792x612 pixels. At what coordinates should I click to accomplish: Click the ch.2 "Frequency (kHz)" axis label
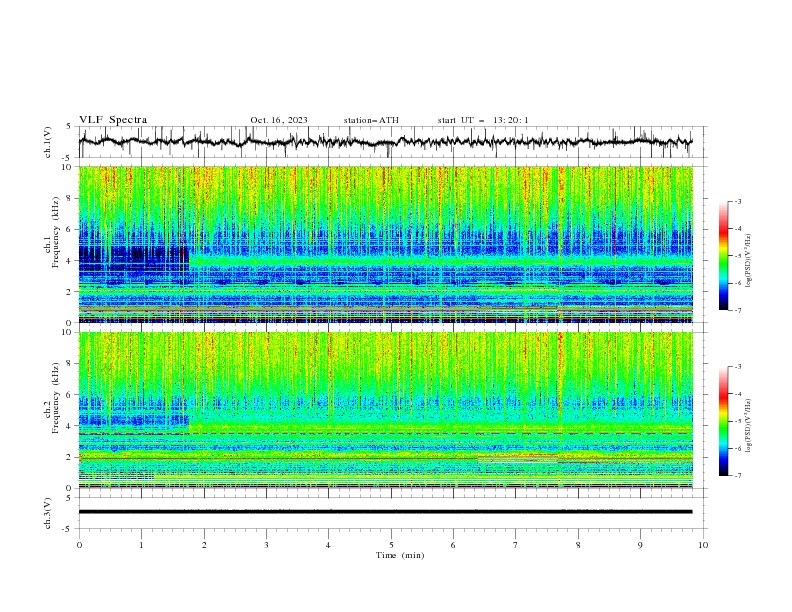pyautogui.click(x=56, y=398)
